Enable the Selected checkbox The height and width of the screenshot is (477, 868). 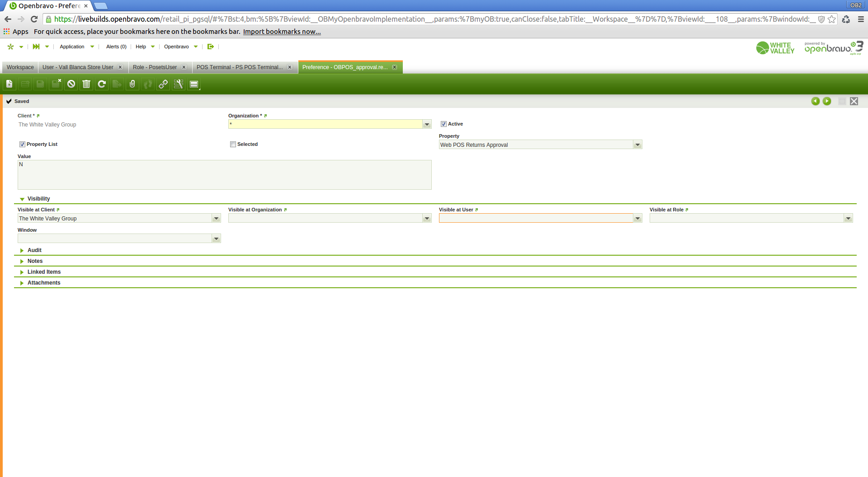[x=233, y=145]
